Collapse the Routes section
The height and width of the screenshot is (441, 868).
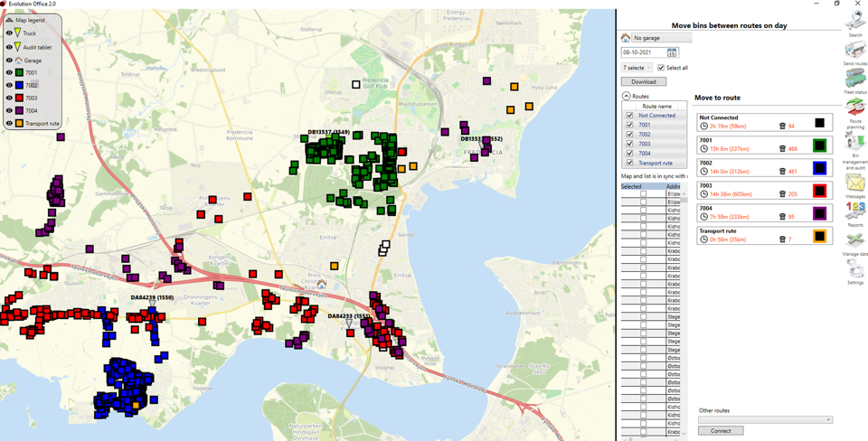click(x=626, y=96)
